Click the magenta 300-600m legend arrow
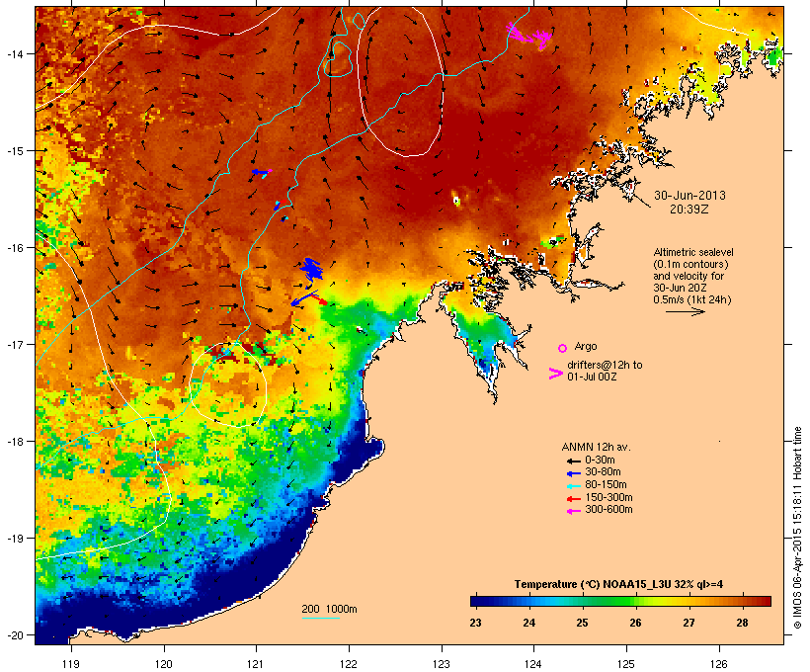 click(x=574, y=511)
